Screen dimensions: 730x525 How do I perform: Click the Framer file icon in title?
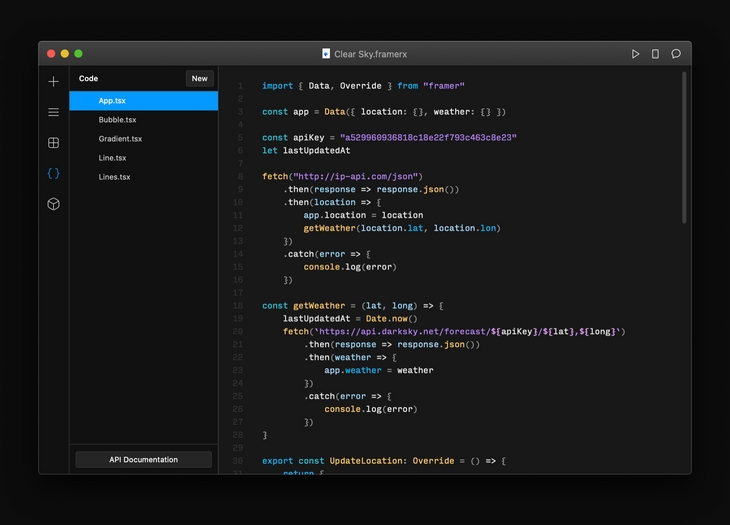click(326, 54)
